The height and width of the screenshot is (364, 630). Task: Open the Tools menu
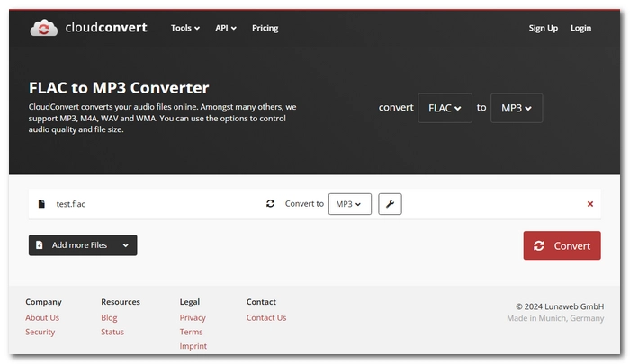point(185,28)
